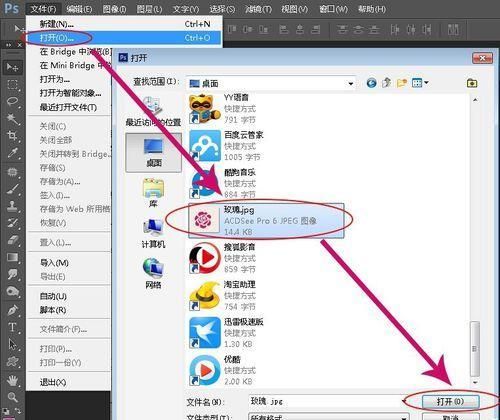Image resolution: width=500 pixels, height=420 pixels.
Task: Select the 淘宝助理 shortcut
Action: pos(223,295)
